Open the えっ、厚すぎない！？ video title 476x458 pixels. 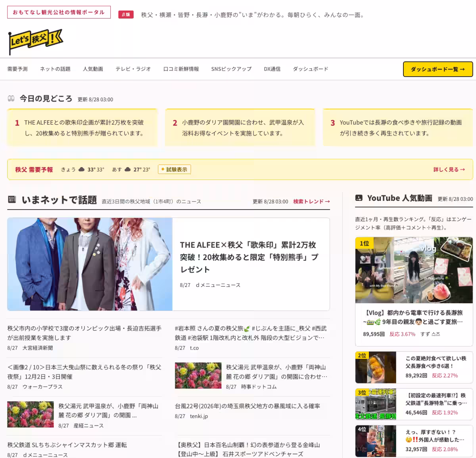435,436
